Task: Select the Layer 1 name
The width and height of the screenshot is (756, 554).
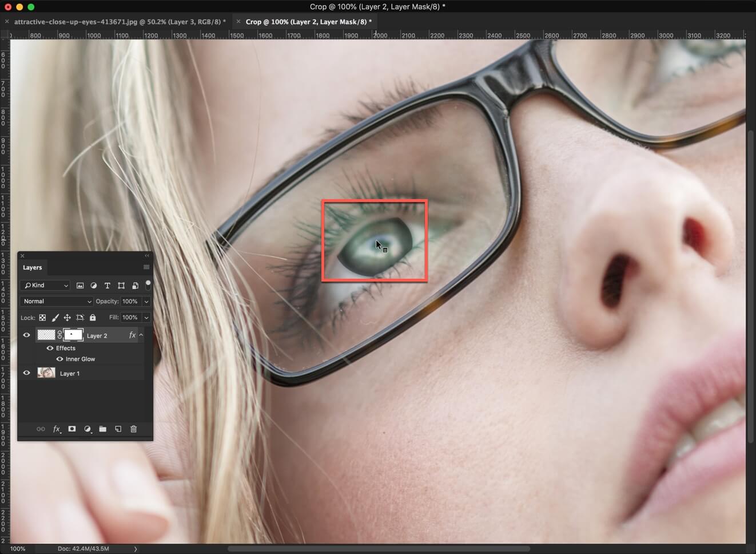Action: [70, 374]
